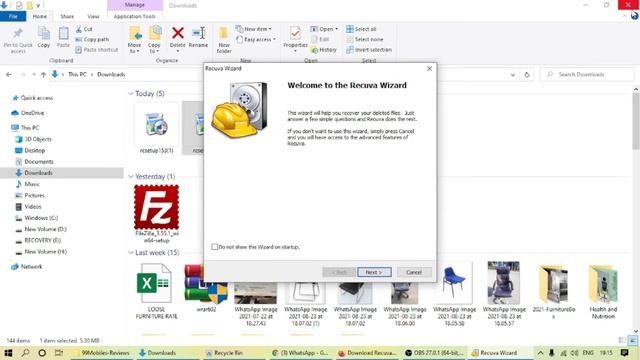
Task: Open the Easy access dropdown
Action: coord(256,40)
